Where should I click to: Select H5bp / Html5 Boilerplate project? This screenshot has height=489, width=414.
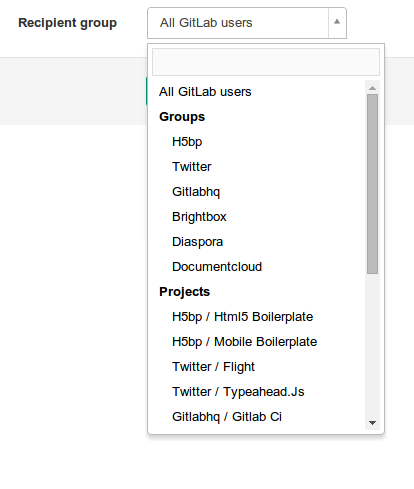click(256, 317)
